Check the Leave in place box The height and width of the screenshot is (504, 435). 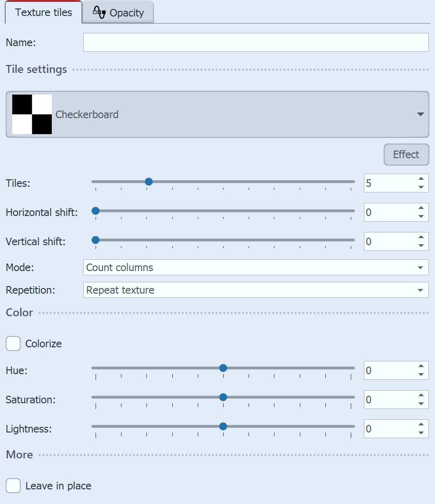(x=13, y=486)
